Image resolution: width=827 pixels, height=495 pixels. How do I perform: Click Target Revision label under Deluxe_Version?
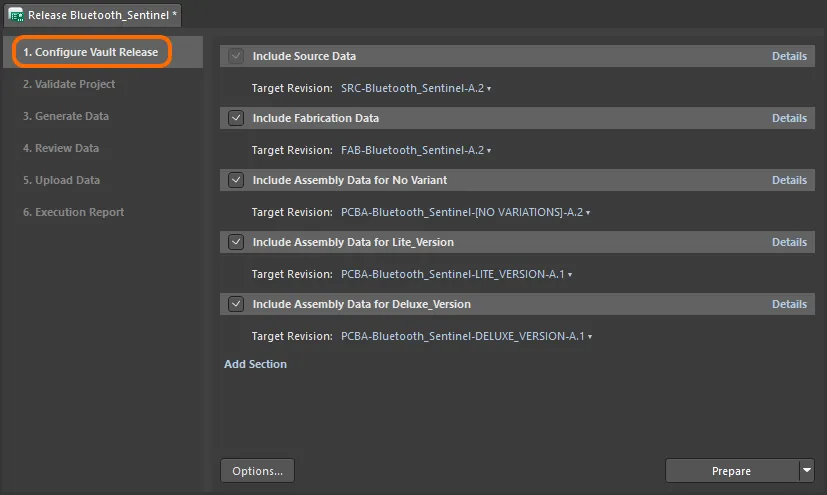[292, 336]
